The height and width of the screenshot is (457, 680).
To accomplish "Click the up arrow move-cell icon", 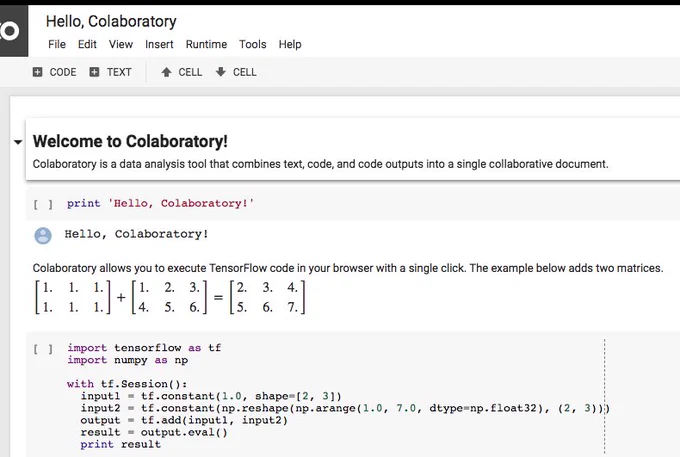I will (x=167, y=72).
